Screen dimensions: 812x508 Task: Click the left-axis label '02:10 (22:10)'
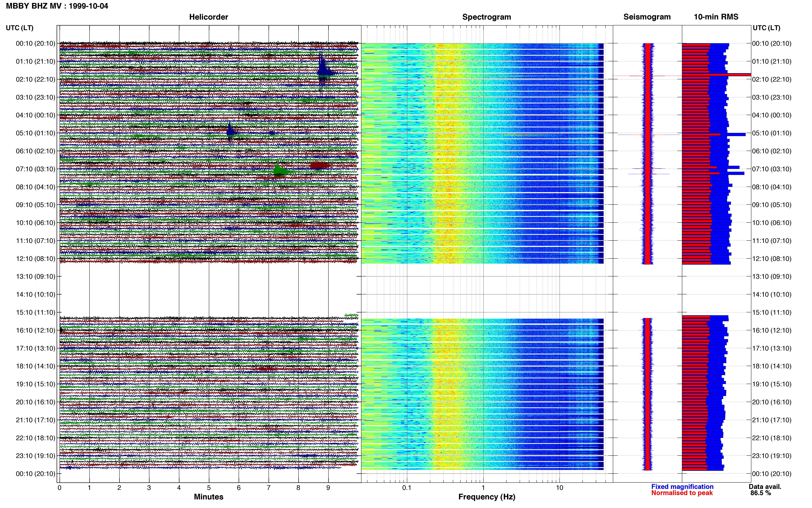pyautogui.click(x=36, y=79)
